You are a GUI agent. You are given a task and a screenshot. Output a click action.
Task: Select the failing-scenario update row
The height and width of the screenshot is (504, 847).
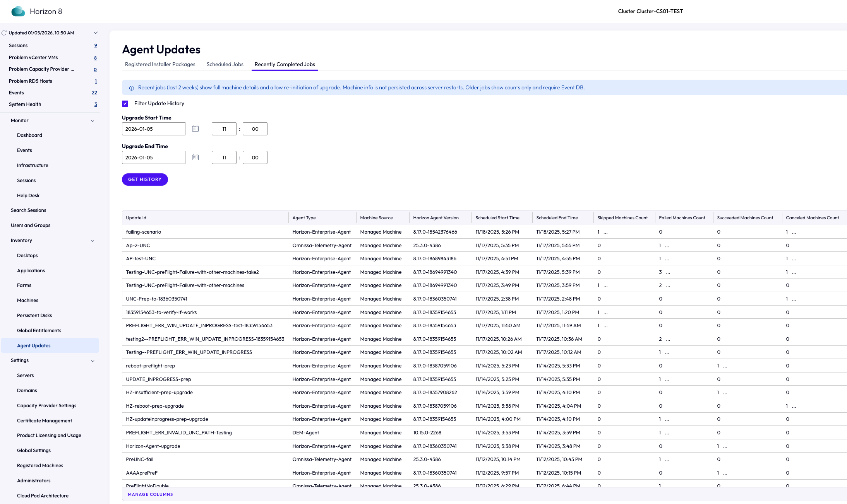(484, 232)
